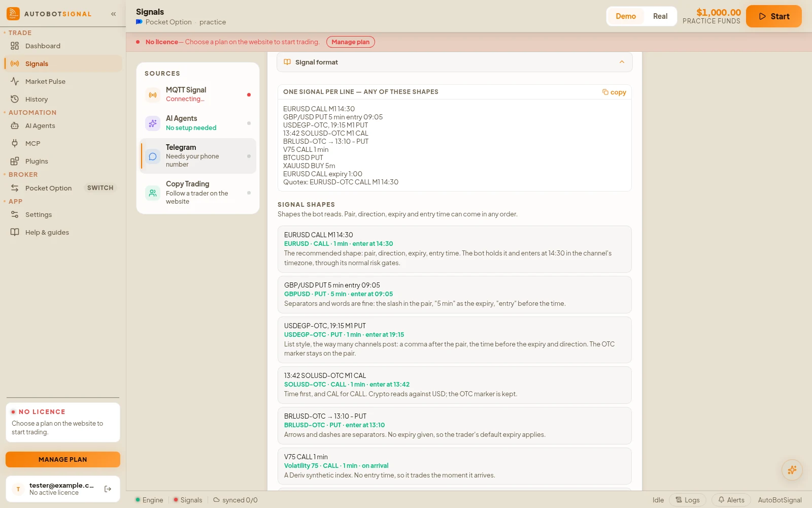Click the AI Agents robot icon in the sidebar

click(15, 125)
